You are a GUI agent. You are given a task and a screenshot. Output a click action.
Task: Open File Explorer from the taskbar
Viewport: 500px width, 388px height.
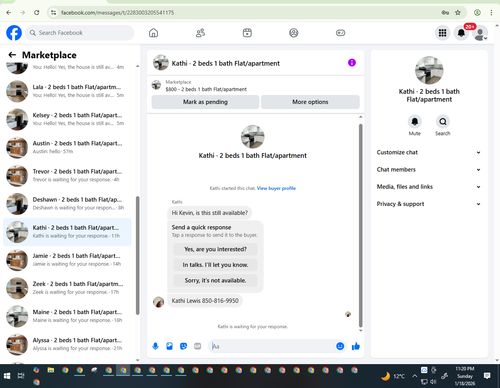pos(51,370)
